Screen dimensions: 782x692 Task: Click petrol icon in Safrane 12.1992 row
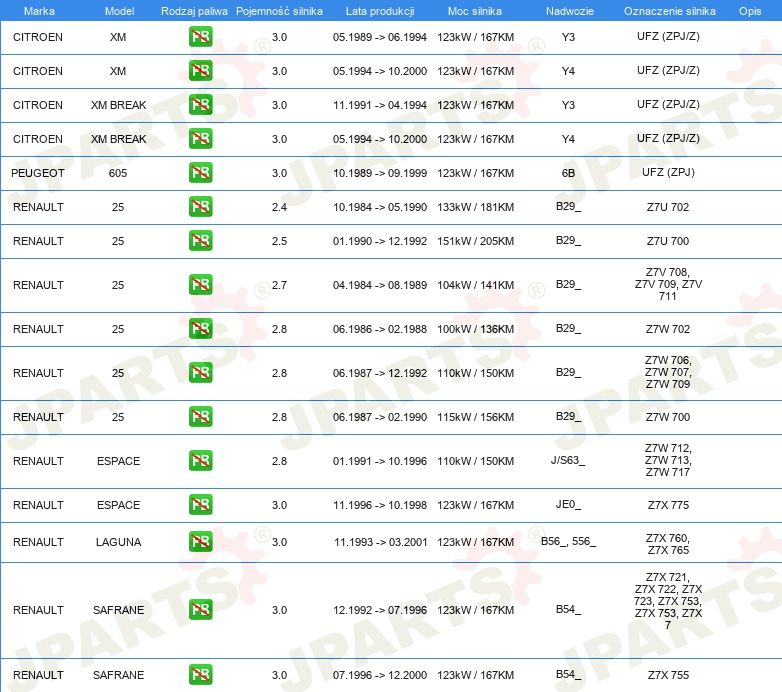(200, 610)
